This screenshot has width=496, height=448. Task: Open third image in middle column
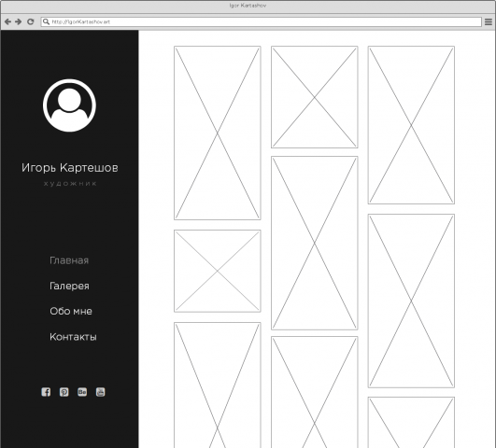tap(315, 392)
